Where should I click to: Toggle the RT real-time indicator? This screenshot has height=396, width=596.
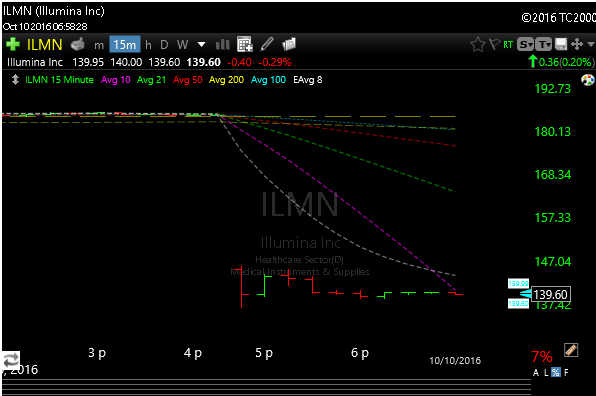tap(508, 45)
